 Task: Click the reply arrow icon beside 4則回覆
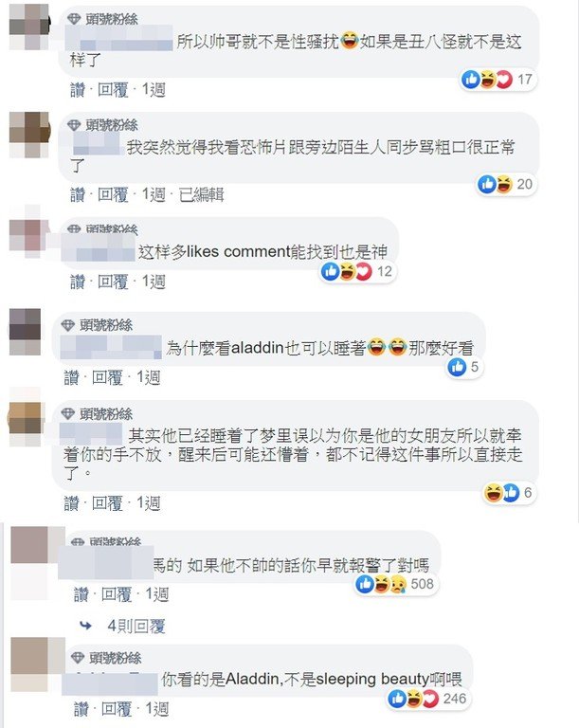click(86, 626)
